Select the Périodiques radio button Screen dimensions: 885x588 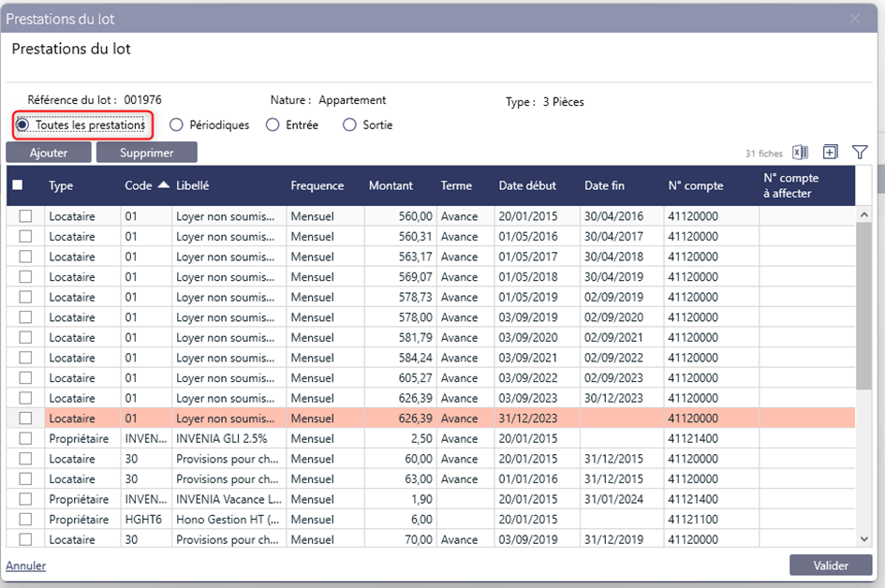pos(176,125)
